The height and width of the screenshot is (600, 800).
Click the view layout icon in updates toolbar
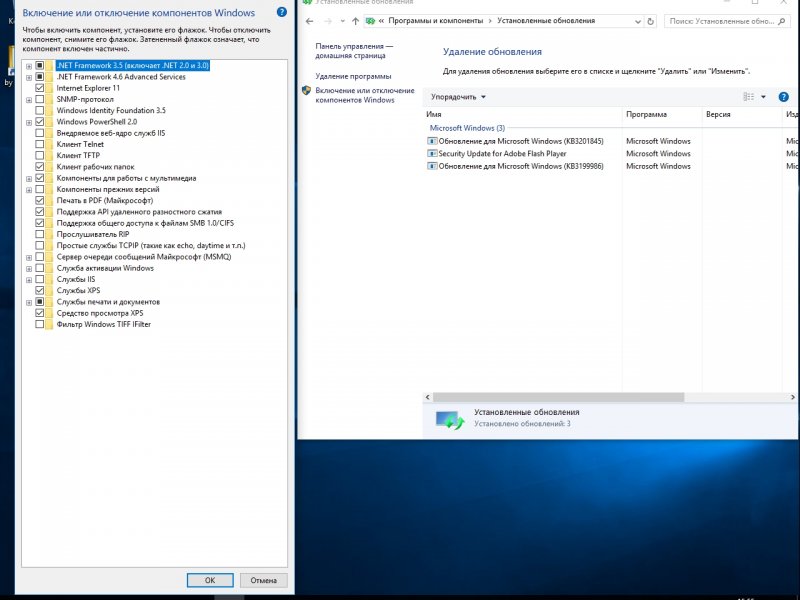748,97
